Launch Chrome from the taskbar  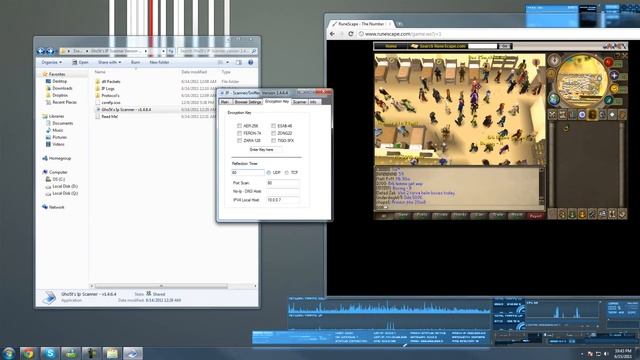coord(28,353)
